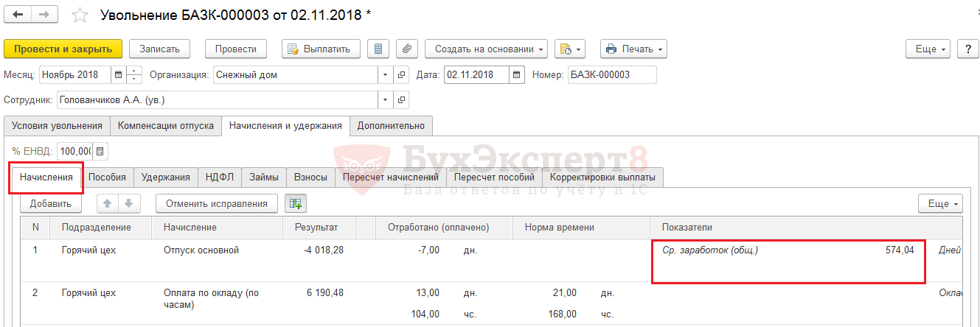Viewport: 980px width, 327px height.
Task: Open the Займы sub-tab
Action: point(263,177)
